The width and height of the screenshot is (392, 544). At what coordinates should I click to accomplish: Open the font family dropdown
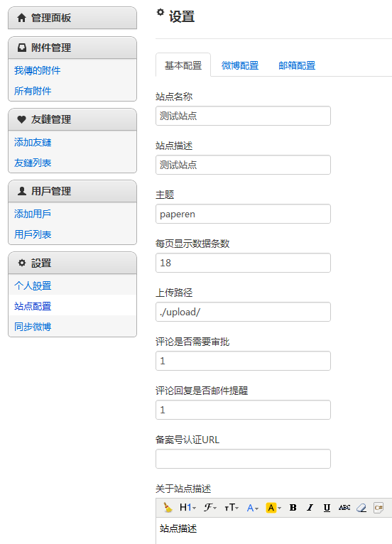[x=210, y=508]
